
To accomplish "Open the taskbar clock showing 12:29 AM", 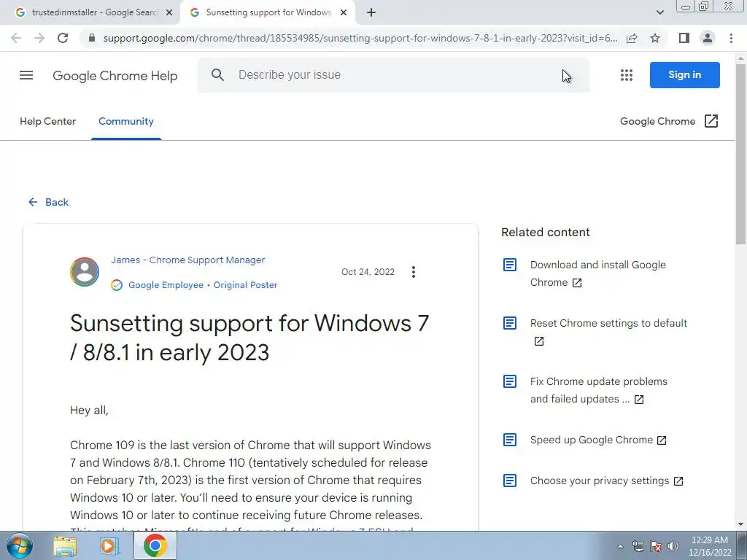I will coord(710,546).
